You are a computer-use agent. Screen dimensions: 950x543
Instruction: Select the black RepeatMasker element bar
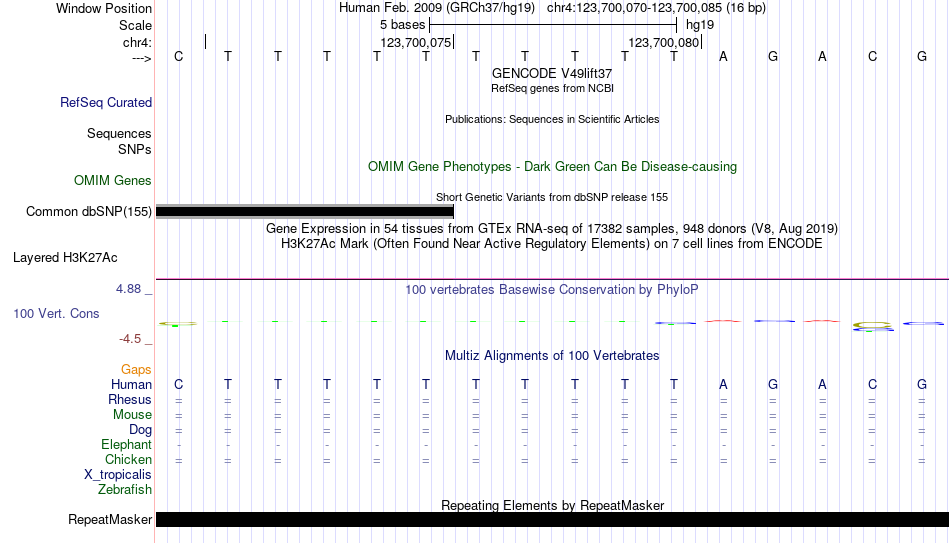[x=552, y=519]
